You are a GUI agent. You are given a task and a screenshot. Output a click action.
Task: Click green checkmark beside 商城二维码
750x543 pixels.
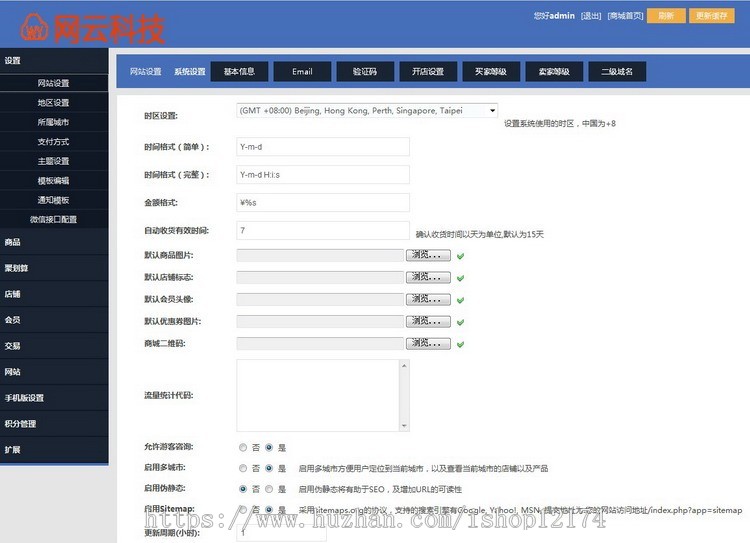coord(460,344)
